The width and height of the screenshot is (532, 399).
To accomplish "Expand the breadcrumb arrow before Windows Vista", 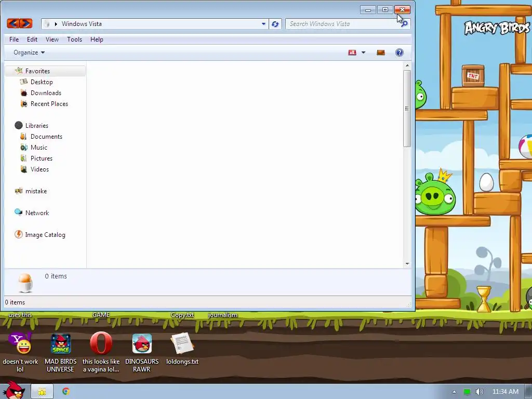I will pyautogui.click(x=56, y=24).
